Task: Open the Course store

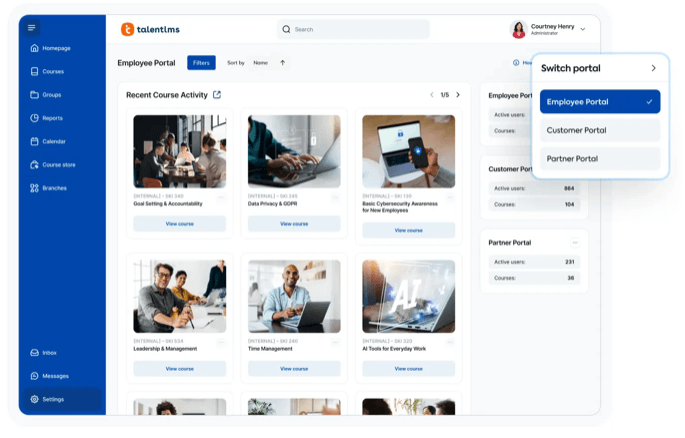Action: coord(58,164)
